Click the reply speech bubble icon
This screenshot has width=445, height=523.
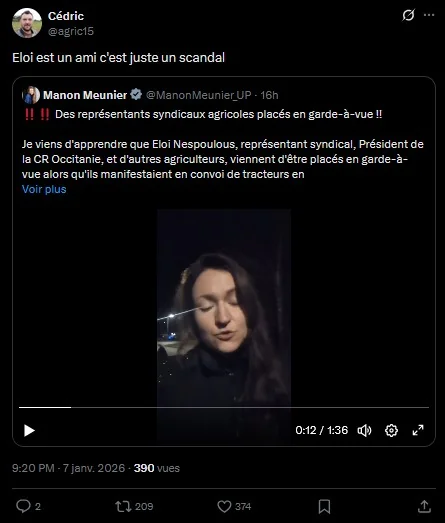(x=23, y=506)
